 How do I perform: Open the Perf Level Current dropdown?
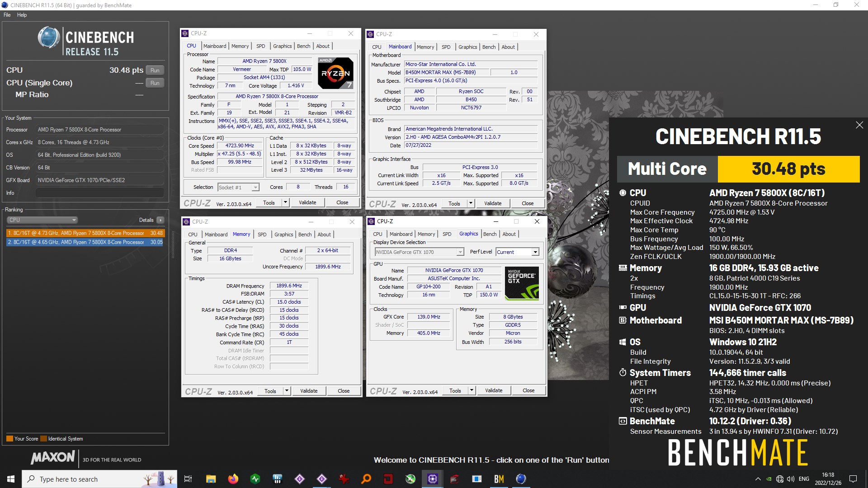(x=517, y=252)
